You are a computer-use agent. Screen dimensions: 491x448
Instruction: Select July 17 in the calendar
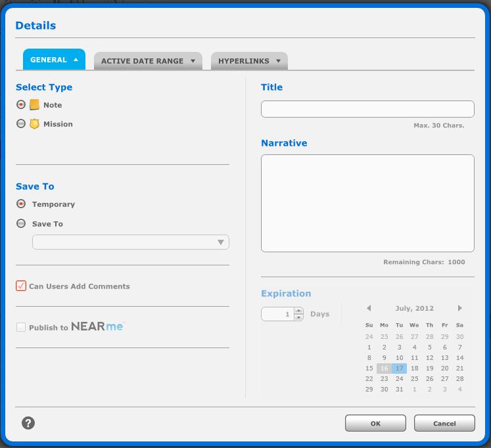pos(399,369)
